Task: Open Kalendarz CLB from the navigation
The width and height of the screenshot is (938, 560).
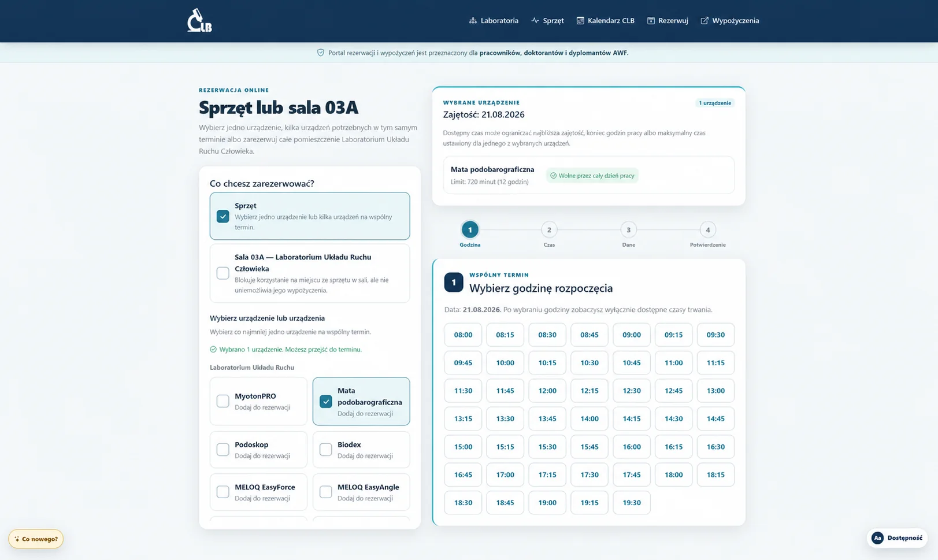Action: click(605, 20)
